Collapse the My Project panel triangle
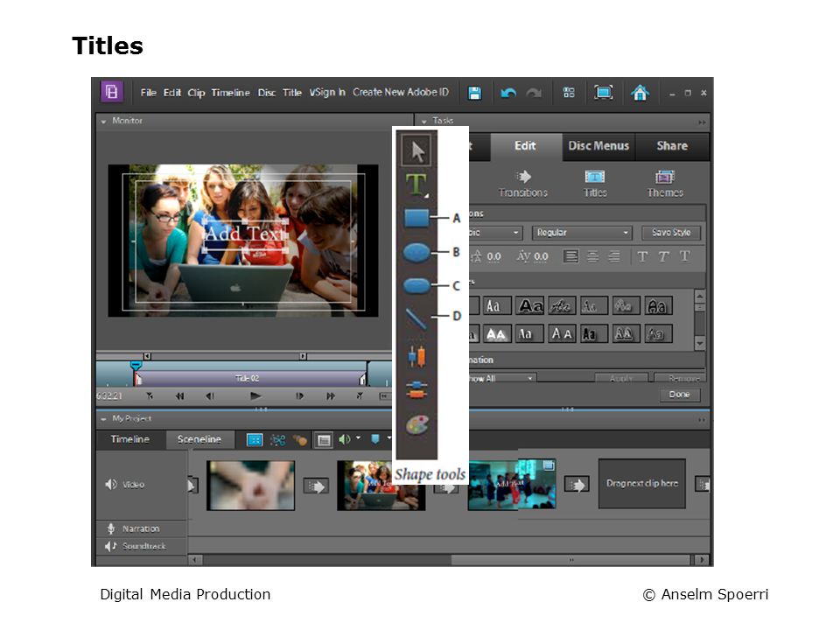Viewport: 840px width, 630px height. (x=104, y=419)
